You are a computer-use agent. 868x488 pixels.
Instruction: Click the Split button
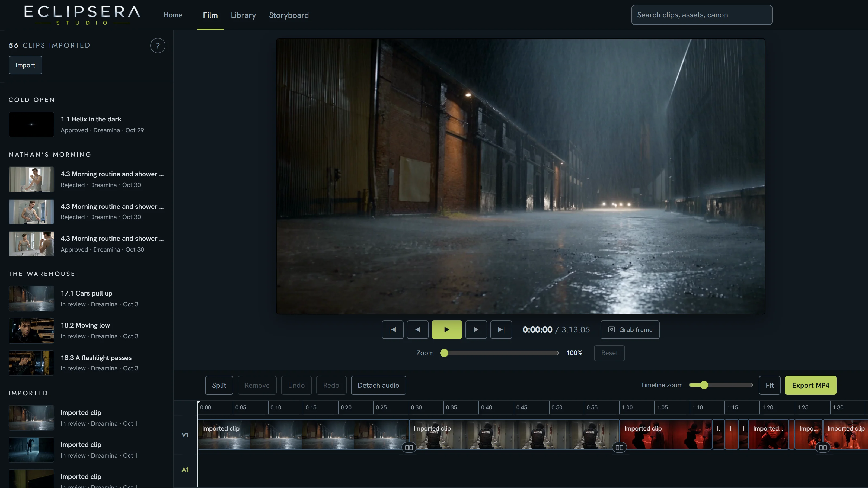pos(219,385)
